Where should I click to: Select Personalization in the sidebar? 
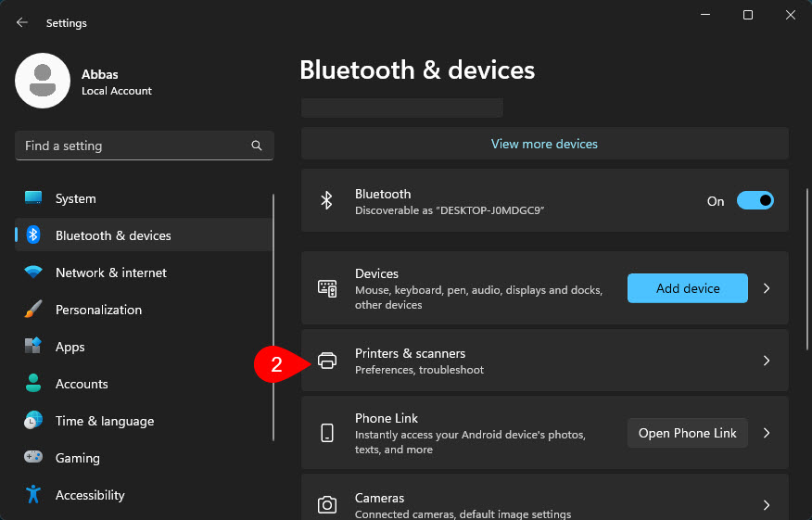(98, 310)
